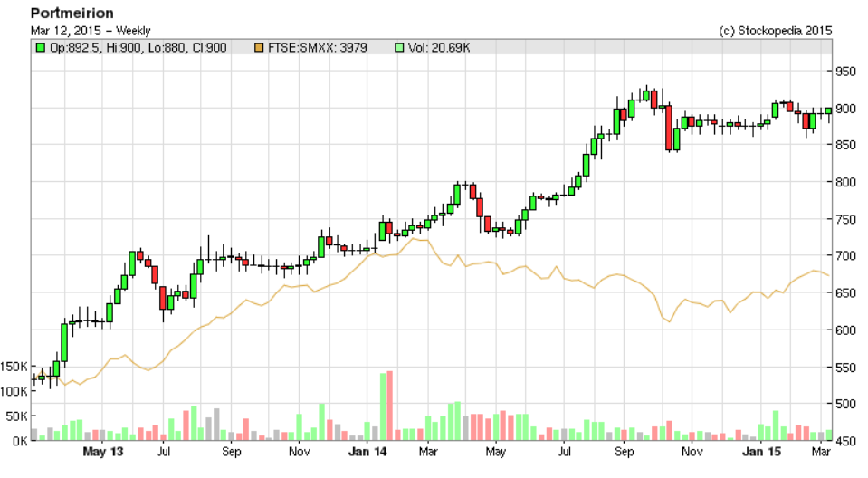
Task: Click the 'Vol: 20.69K' legend label
Action: (x=439, y=48)
